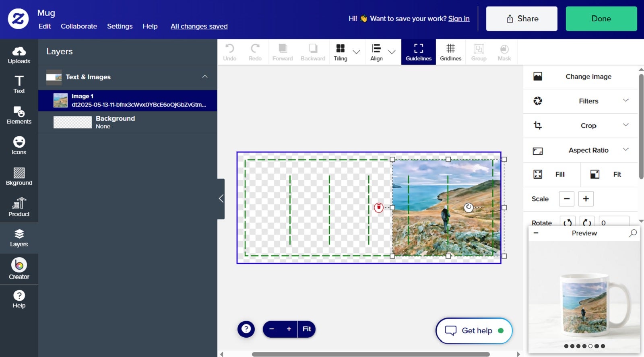The width and height of the screenshot is (644, 357).
Task: Launch the Creator tool
Action: [x=19, y=269]
